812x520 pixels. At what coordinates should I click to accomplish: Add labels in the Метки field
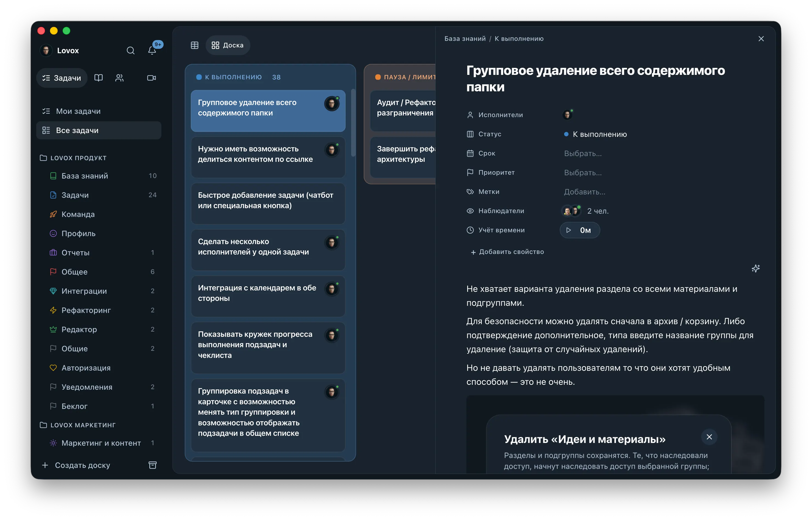(x=585, y=192)
